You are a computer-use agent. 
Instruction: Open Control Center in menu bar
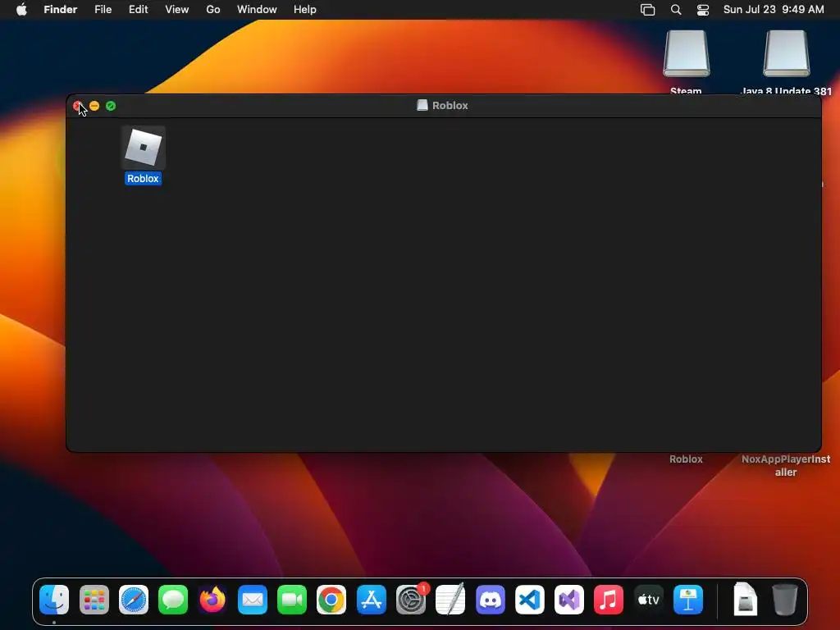pyautogui.click(x=703, y=10)
